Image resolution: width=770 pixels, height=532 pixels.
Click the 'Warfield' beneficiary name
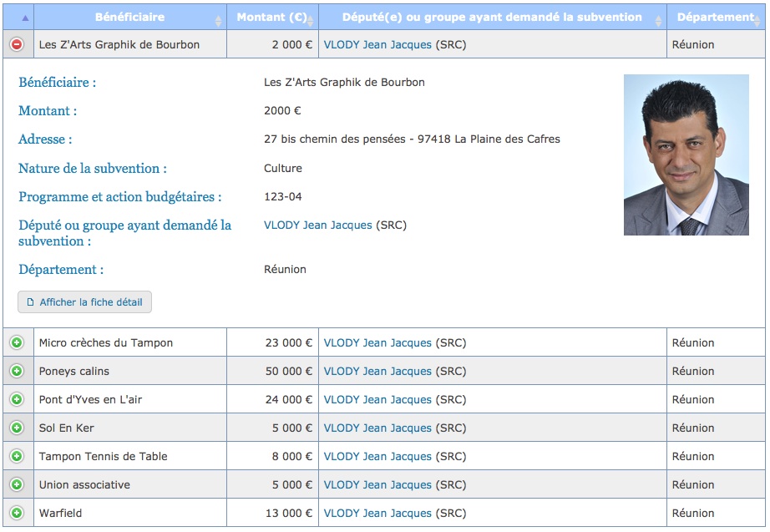pyautogui.click(x=60, y=514)
